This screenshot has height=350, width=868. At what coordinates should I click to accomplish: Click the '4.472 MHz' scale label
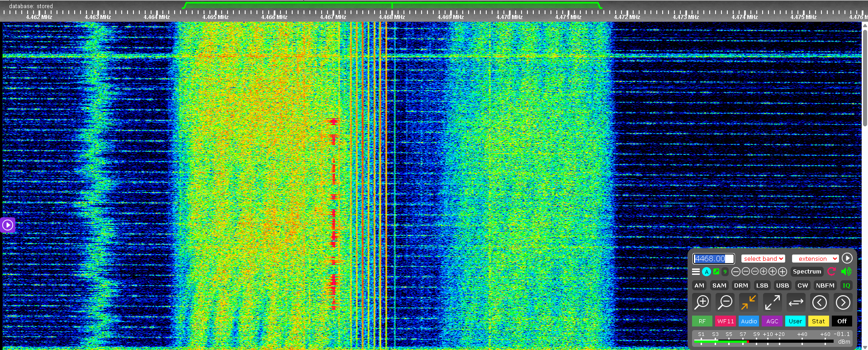click(x=627, y=17)
